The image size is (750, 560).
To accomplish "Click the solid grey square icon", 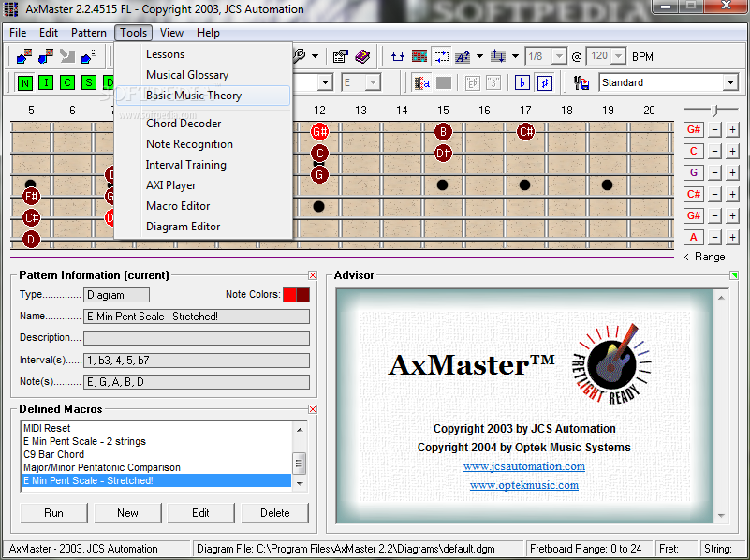I will [x=444, y=83].
